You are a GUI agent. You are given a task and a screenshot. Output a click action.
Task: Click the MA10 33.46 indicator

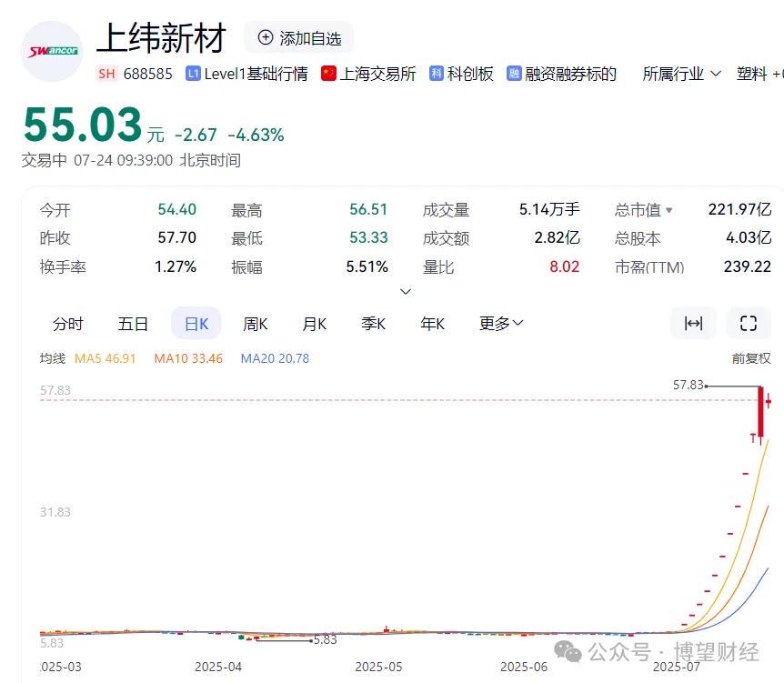tap(188, 358)
